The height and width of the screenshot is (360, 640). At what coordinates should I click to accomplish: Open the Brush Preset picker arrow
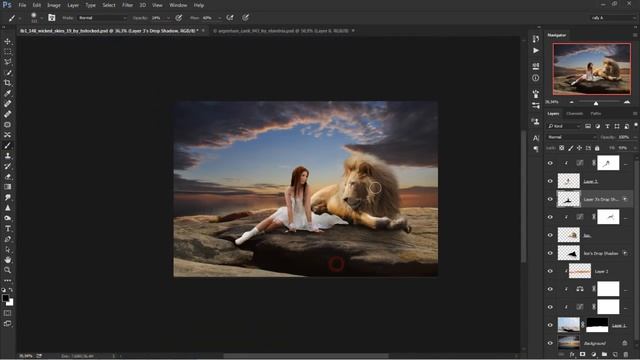[42, 18]
